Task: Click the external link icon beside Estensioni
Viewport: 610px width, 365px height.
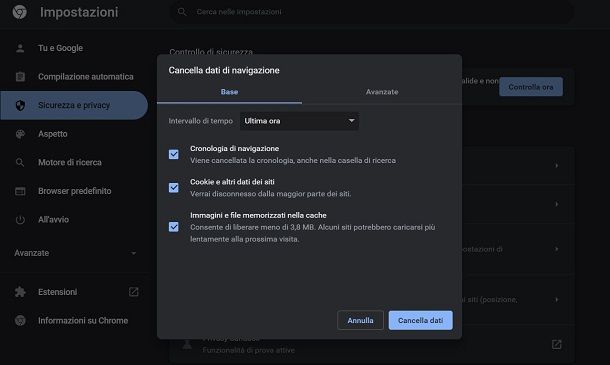Action: click(x=133, y=292)
